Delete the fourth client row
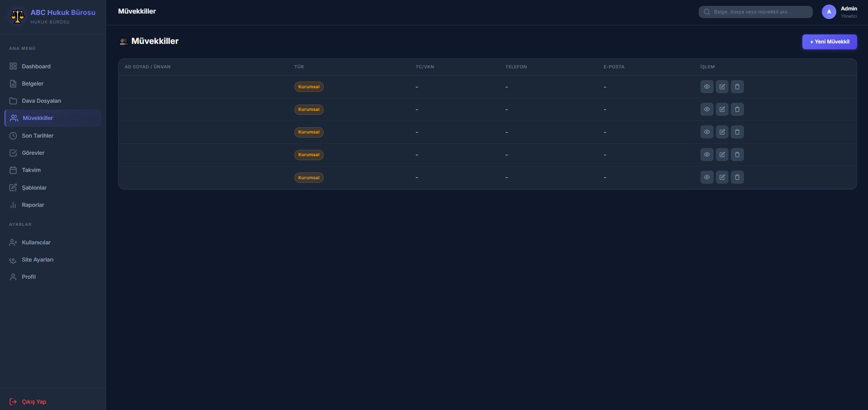The height and width of the screenshot is (410, 868). pos(737,154)
